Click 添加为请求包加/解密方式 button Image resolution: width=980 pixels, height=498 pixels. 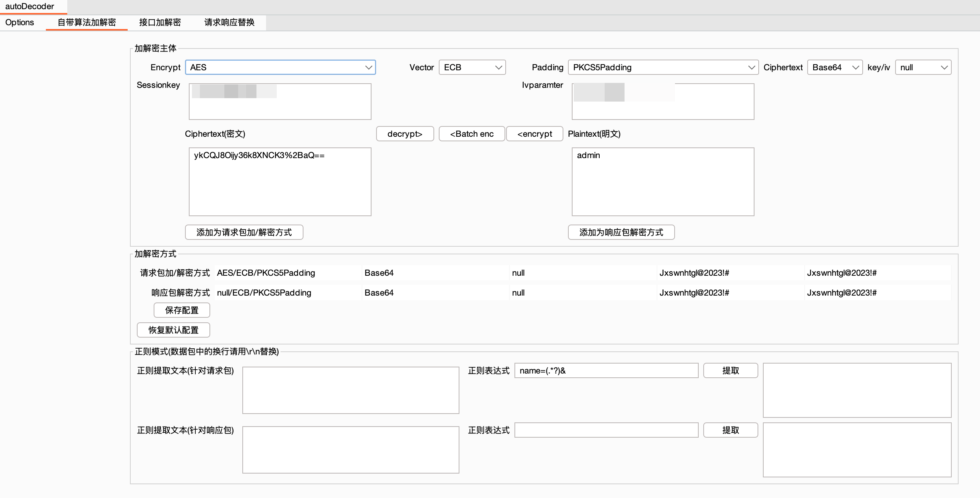[244, 232]
